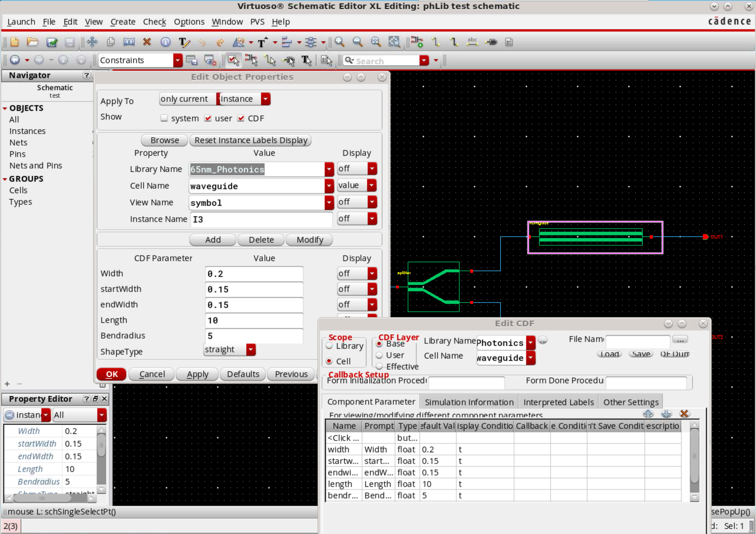Open the Create menu
Screen dimensions: 756x534
(123, 22)
